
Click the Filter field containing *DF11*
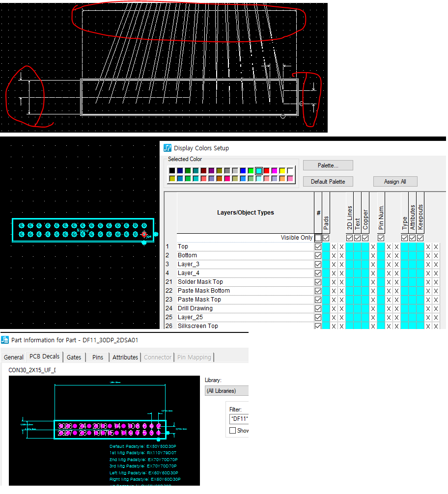tap(238, 419)
